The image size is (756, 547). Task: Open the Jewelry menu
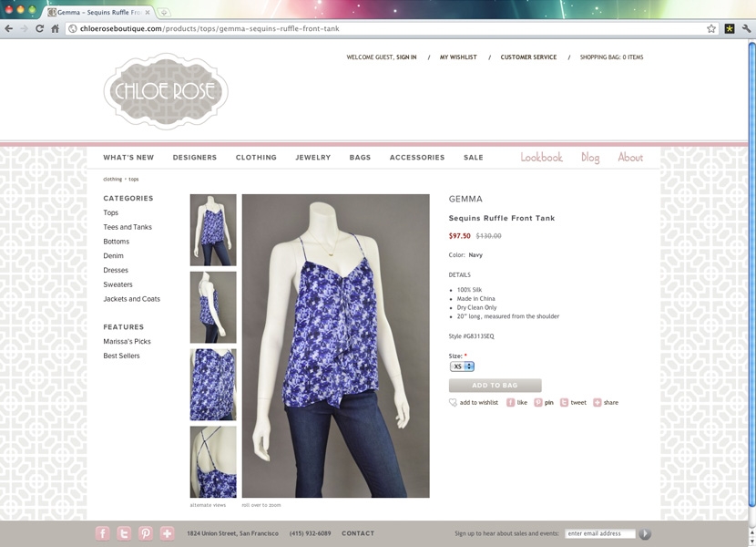pyautogui.click(x=313, y=158)
